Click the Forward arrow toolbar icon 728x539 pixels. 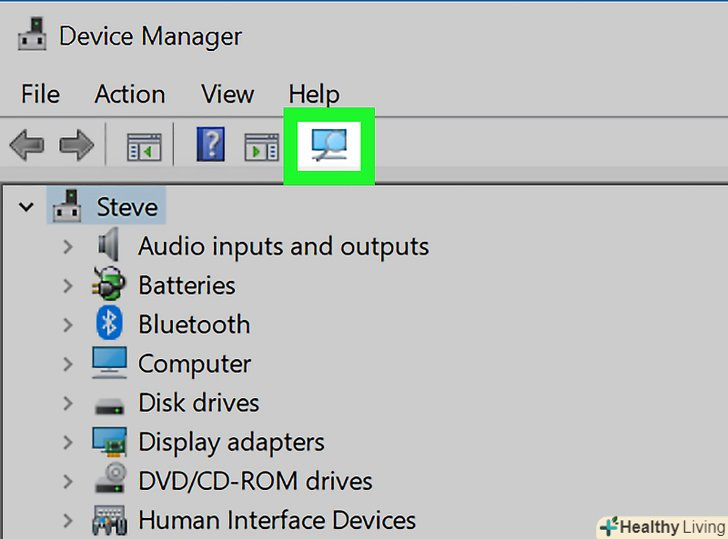77,147
